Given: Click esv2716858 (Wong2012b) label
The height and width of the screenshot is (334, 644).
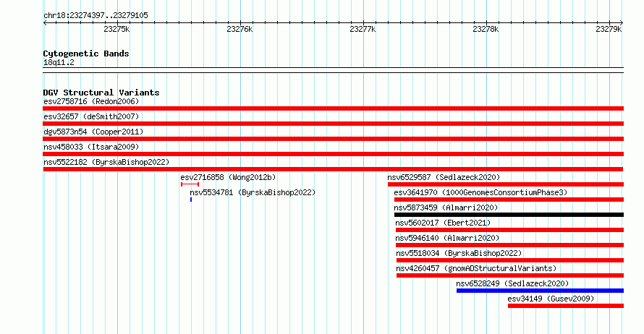Looking at the screenshot, I should click(229, 177).
